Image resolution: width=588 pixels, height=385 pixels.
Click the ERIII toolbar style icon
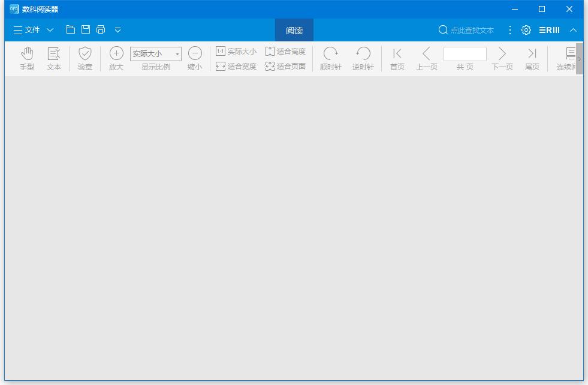point(550,30)
